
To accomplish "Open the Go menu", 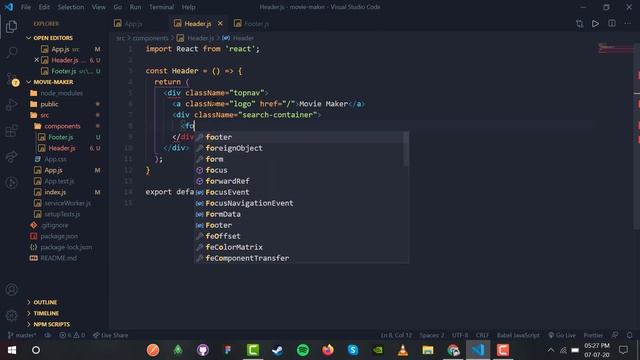I will pyautogui.click(x=118, y=7).
